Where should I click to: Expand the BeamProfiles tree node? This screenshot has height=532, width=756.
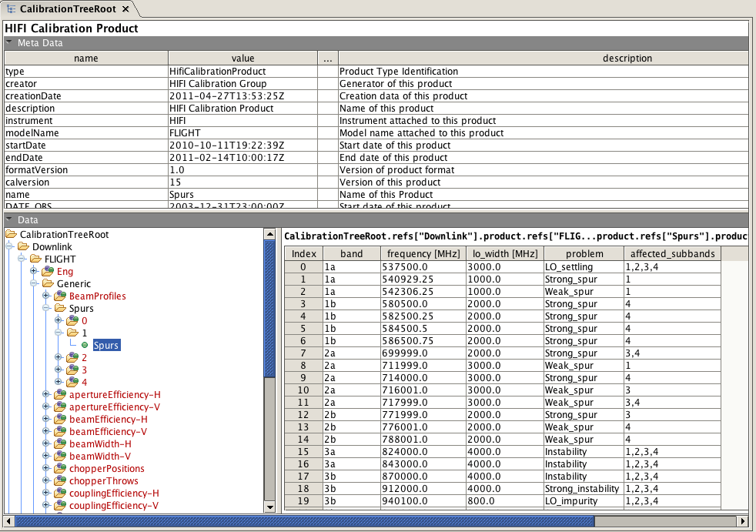click(46, 296)
